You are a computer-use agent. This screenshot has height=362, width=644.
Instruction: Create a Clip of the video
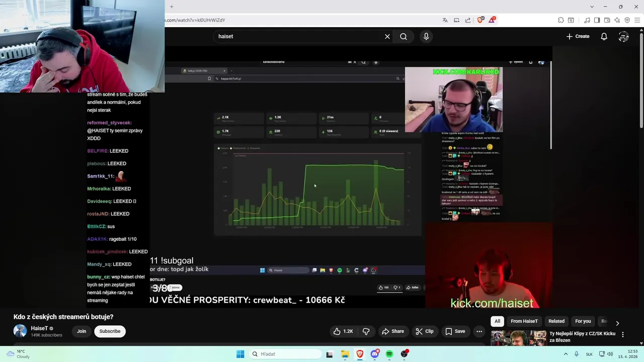[425, 331]
